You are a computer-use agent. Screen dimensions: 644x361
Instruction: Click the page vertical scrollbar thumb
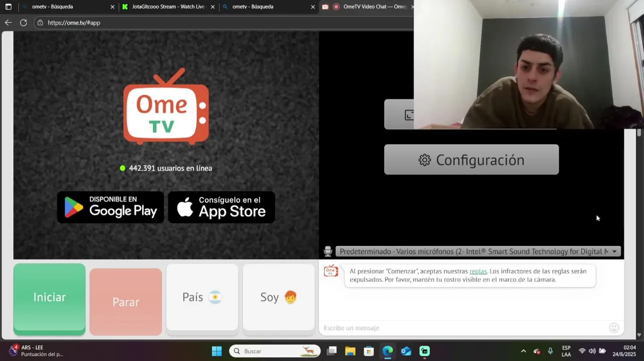pyautogui.click(x=639, y=133)
